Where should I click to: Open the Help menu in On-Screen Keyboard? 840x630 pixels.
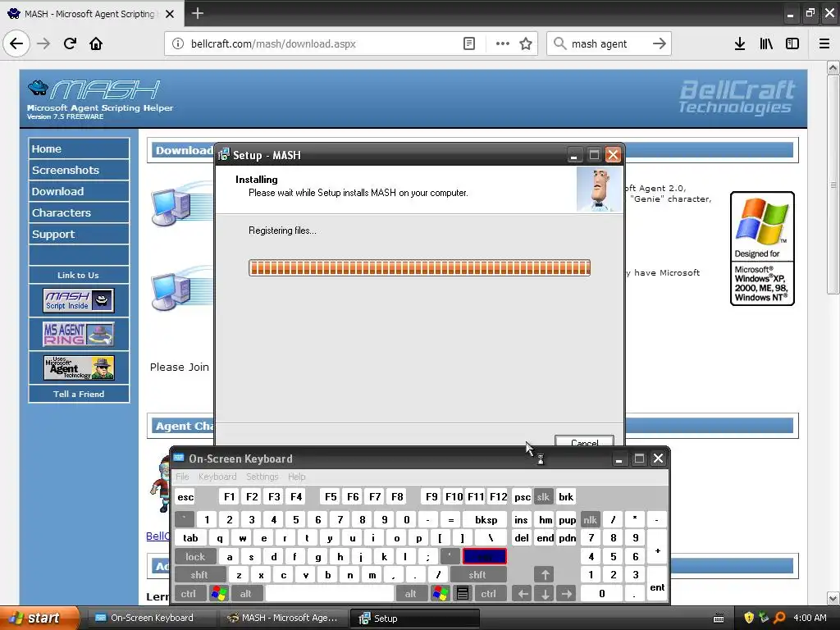tap(296, 477)
